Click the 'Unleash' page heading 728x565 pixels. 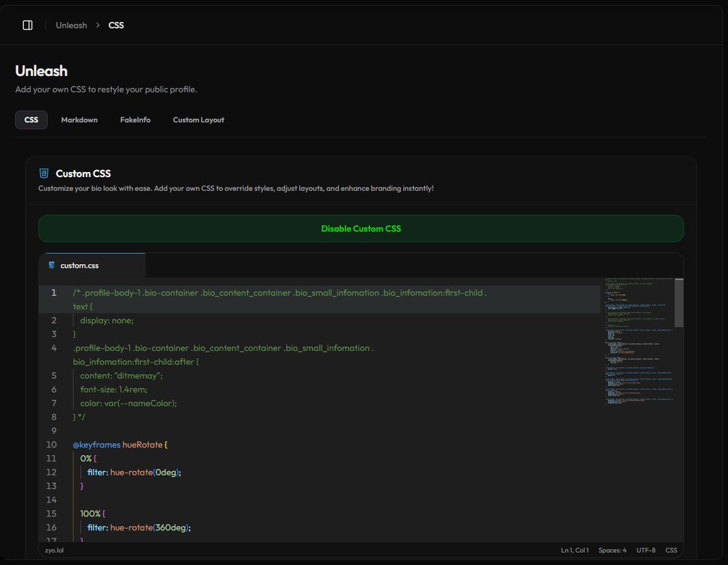point(41,70)
